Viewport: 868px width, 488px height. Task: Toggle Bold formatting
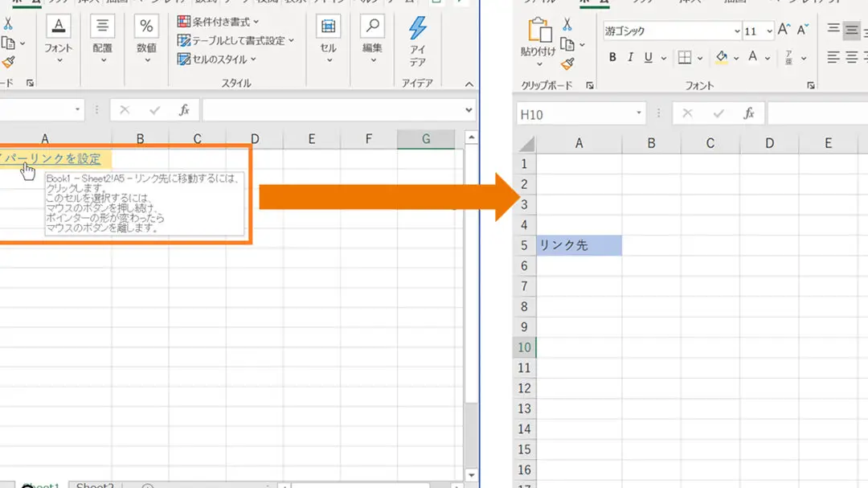[x=612, y=57]
